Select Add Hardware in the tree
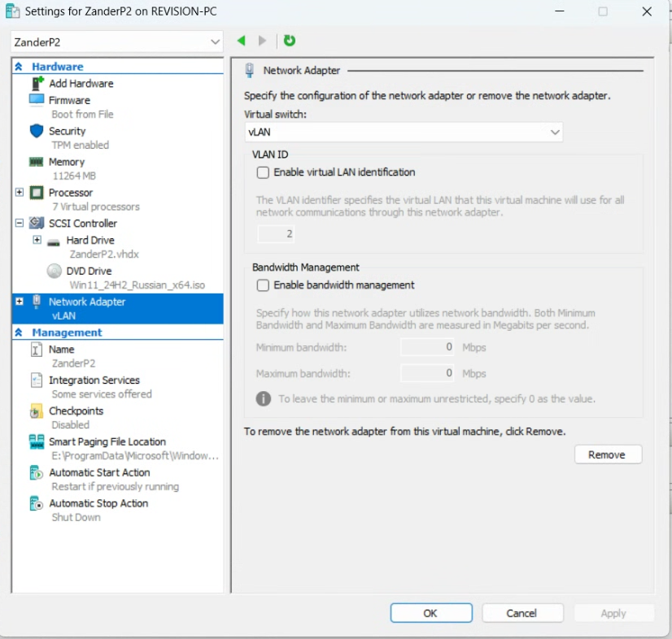 coord(81,84)
